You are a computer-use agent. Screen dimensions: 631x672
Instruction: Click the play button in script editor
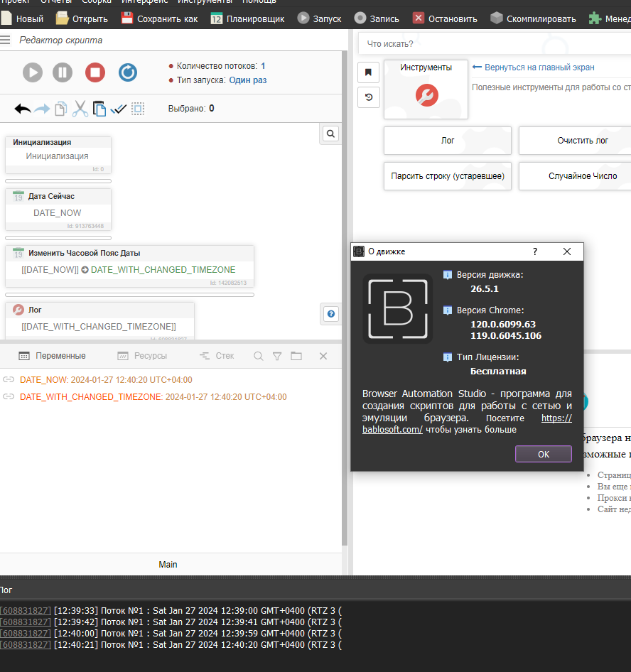click(x=33, y=72)
